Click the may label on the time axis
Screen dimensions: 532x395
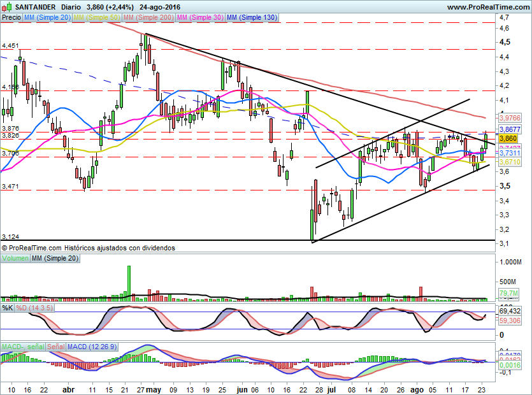pos(154,390)
